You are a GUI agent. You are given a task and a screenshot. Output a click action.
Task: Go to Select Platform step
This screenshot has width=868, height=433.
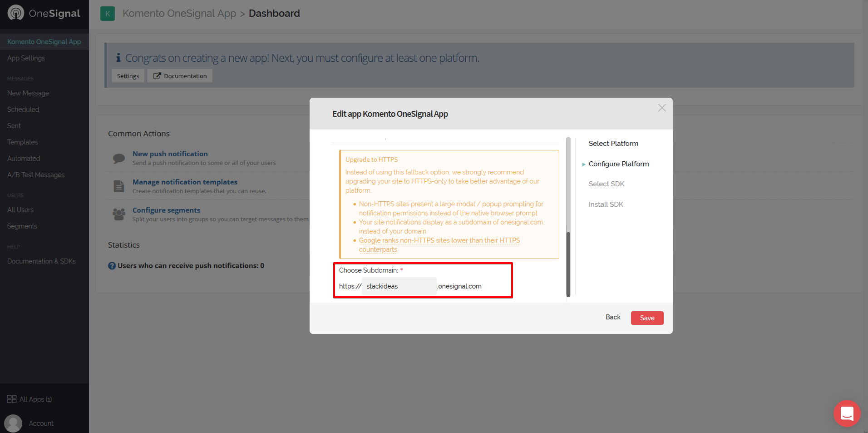613,144
